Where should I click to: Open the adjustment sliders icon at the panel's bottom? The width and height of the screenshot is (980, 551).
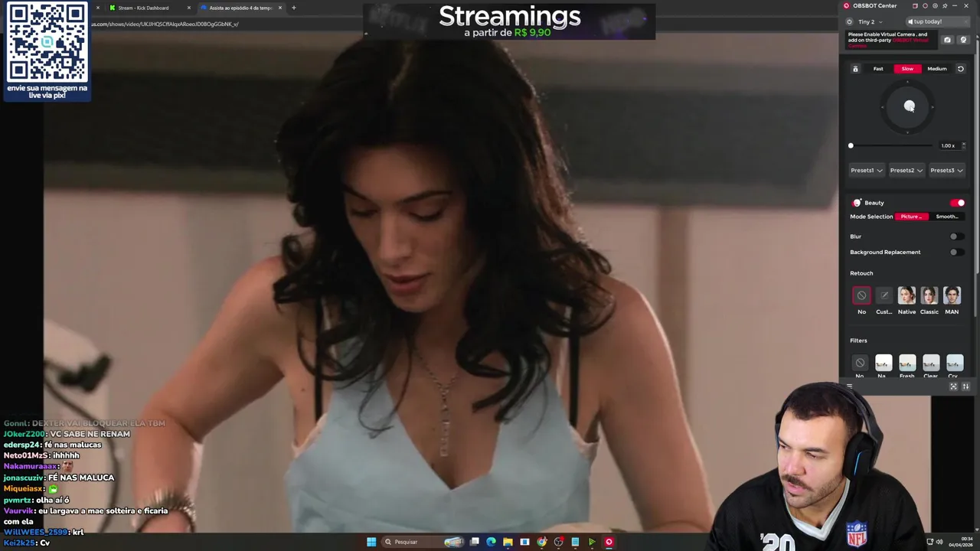pyautogui.click(x=965, y=386)
